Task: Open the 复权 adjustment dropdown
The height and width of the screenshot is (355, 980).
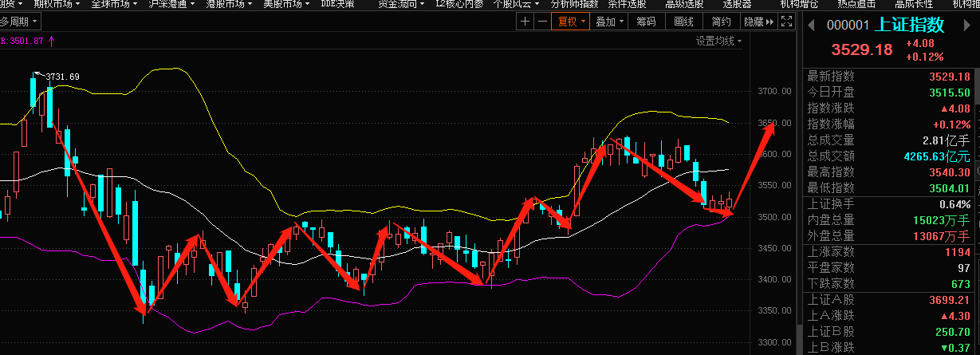Action: coord(571,22)
